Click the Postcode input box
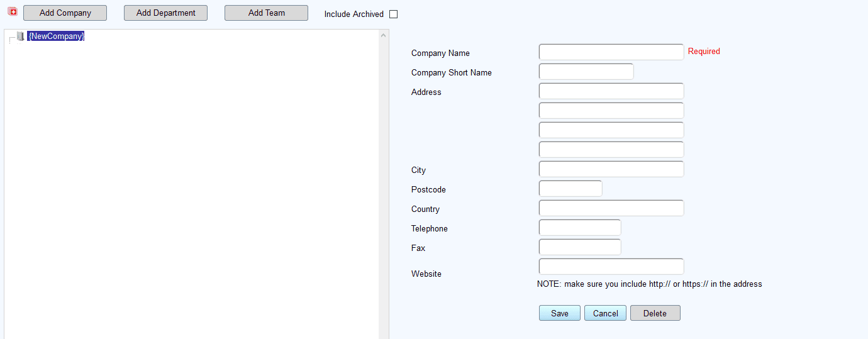 tap(570, 189)
